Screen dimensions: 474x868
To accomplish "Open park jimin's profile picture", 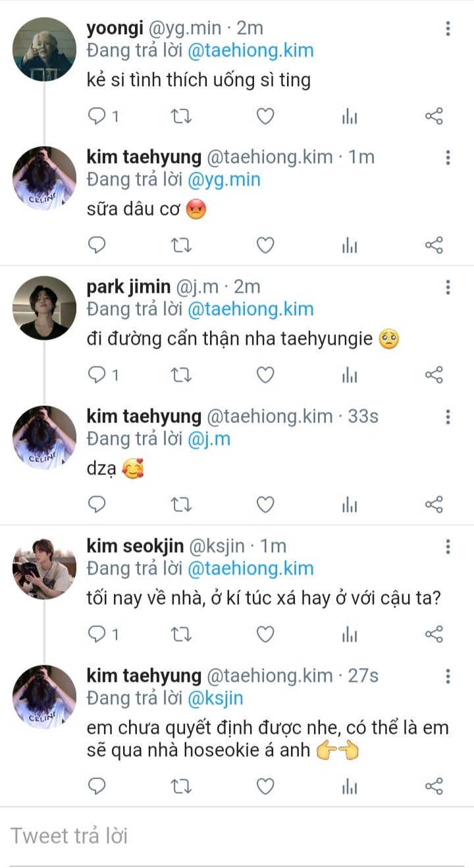I will (45, 308).
